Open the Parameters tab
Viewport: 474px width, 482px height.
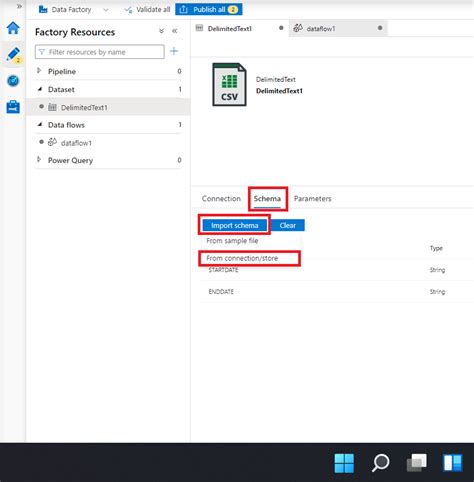[313, 199]
